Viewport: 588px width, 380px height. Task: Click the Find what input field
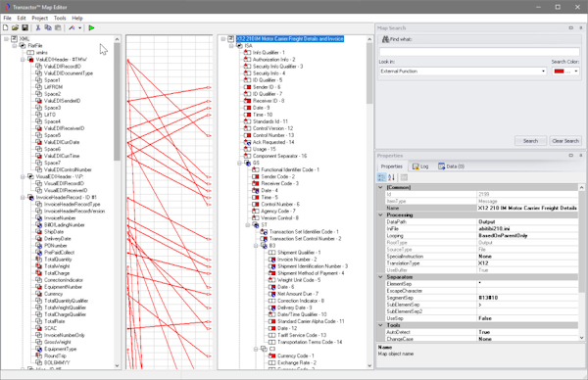tap(479, 52)
